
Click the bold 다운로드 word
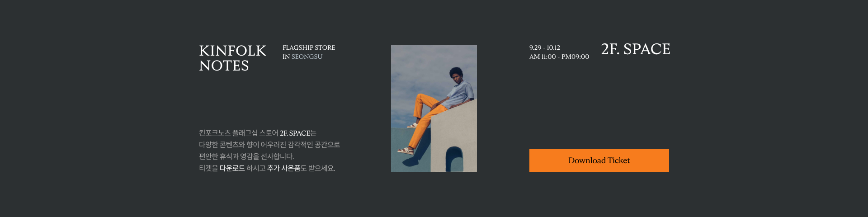coord(232,168)
